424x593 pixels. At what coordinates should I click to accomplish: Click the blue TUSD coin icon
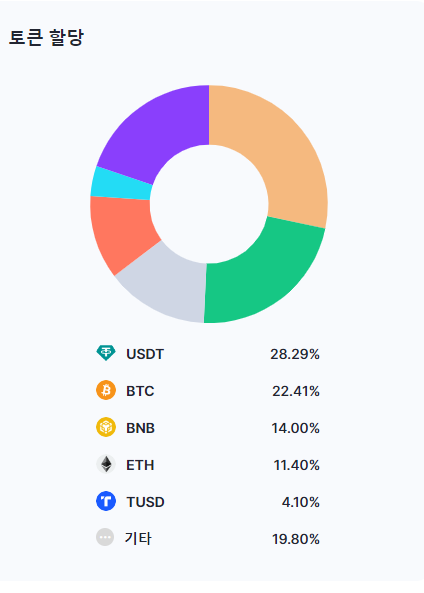click(106, 501)
